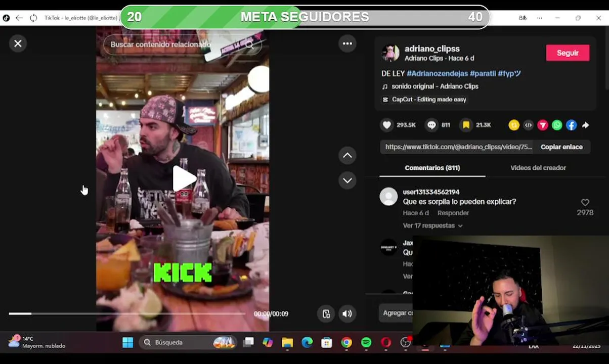Click the user131334562194 username
The height and width of the screenshot is (364, 609).
(x=431, y=192)
